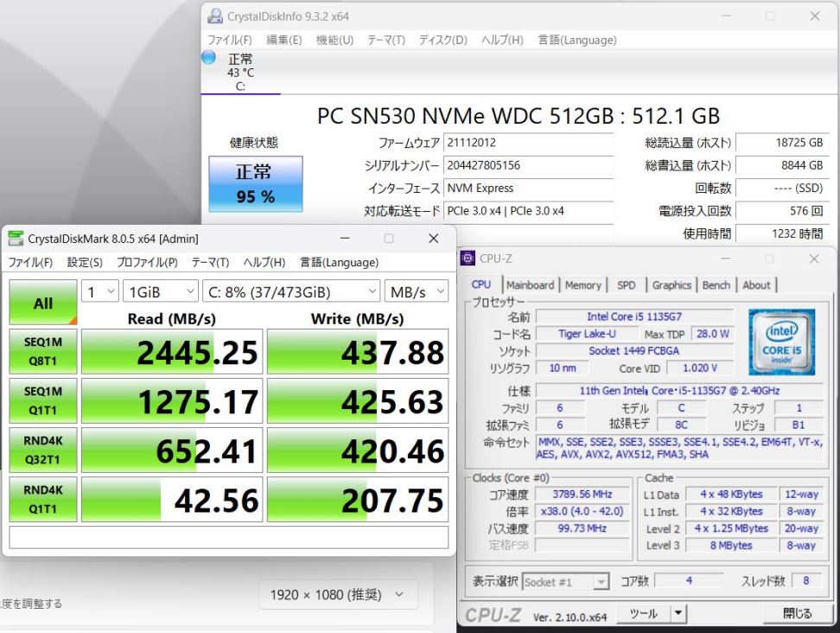Click the CPU-Z chip icon in title bar

pyautogui.click(x=468, y=259)
